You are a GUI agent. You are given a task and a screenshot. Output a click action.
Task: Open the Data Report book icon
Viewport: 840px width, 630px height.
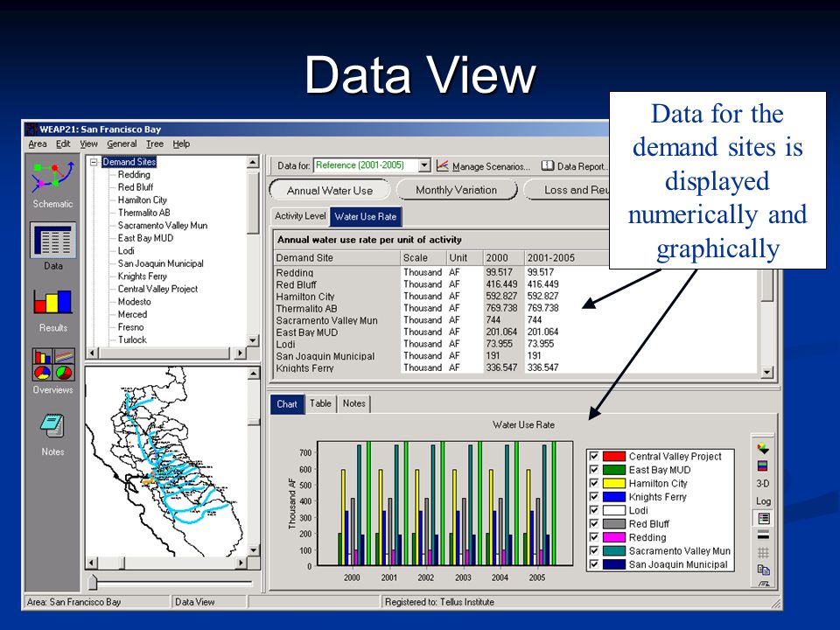[x=547, y=166]
